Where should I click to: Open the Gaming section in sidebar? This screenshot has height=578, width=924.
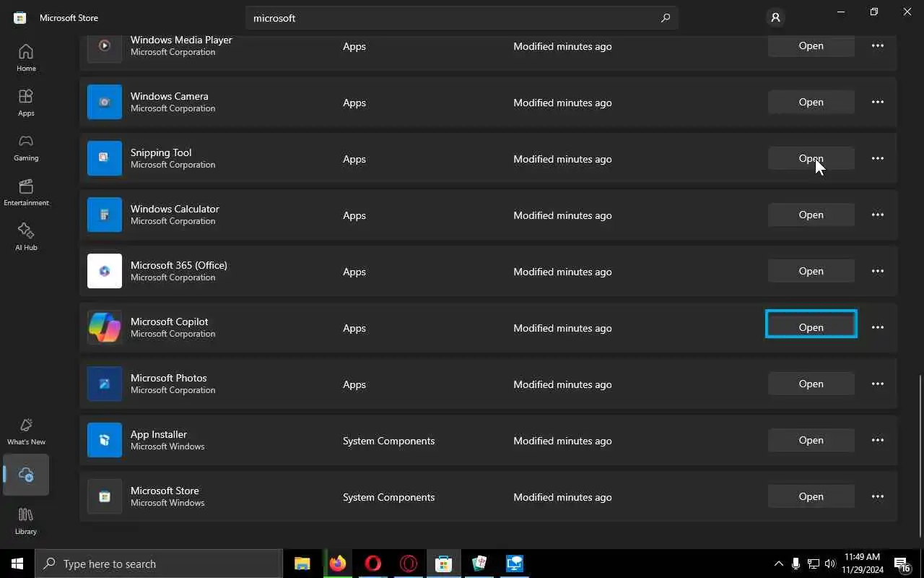26,147
